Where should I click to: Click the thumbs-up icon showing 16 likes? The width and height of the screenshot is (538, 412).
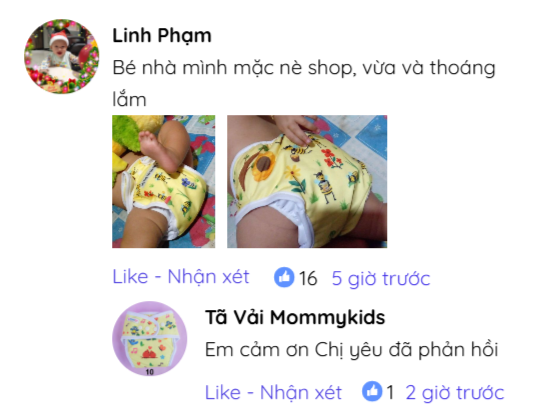[x=284, y=277]
